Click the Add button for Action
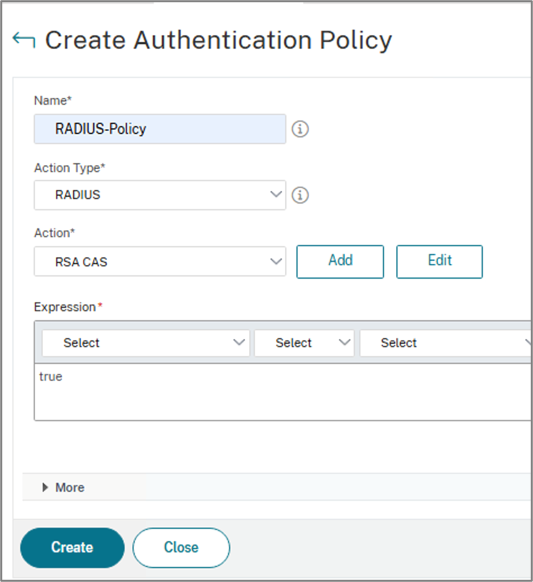 point(340,261)
